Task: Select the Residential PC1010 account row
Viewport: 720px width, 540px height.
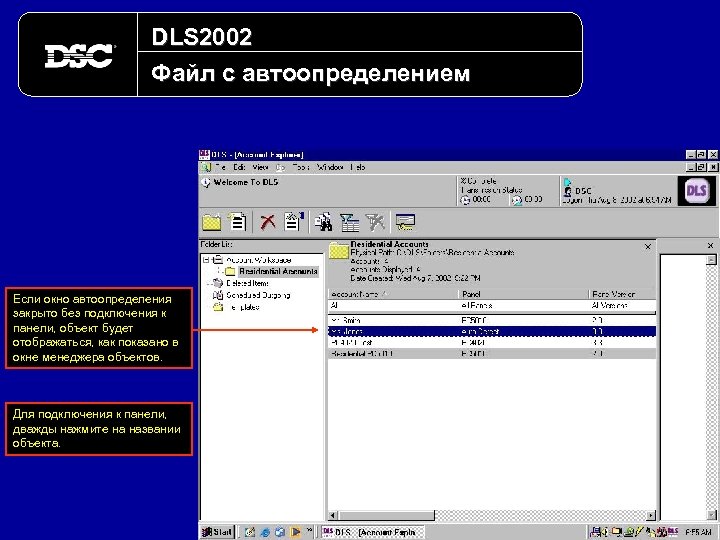Action: pos(492,354)
